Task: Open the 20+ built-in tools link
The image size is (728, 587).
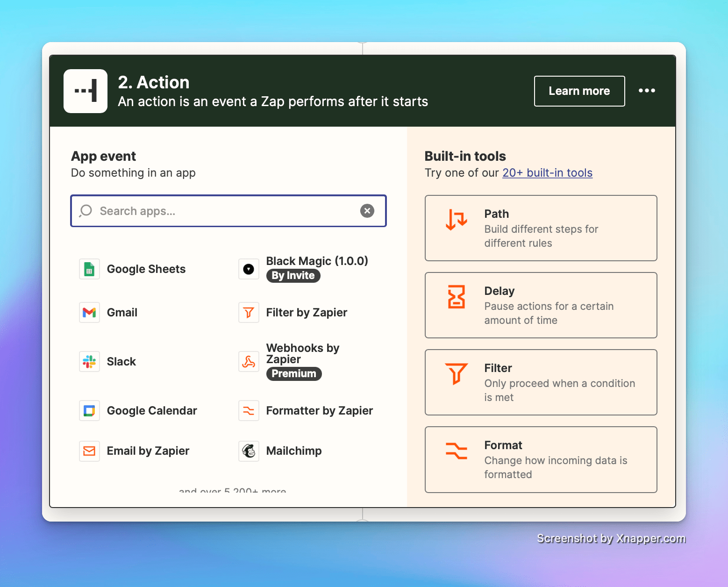Action: [x=547, y=173]
